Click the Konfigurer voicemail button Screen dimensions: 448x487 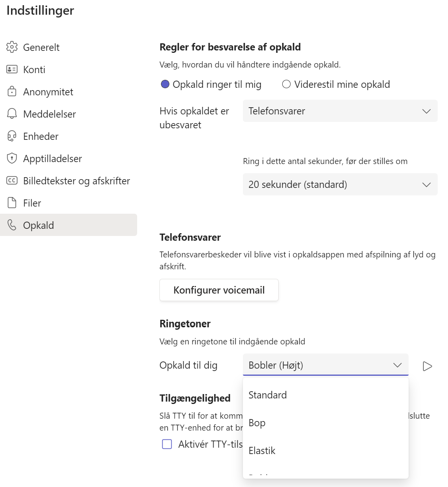click(219, 290)
